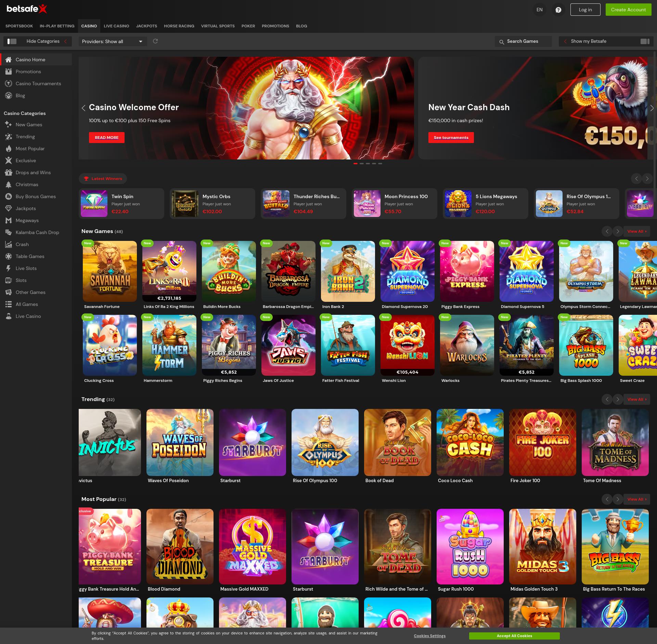Viewport: 657px width, 644px height.
Task: Open the Providers: Show all dropdown
Action: [x=113, y=41]
